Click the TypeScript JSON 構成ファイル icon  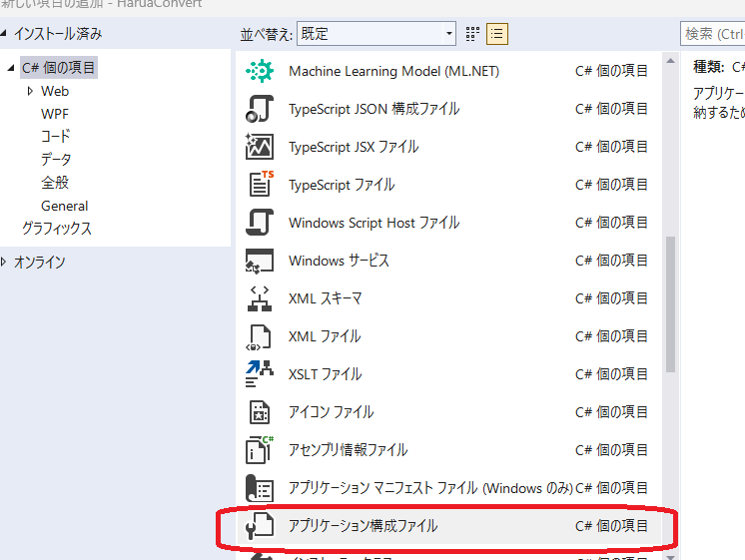260,109
